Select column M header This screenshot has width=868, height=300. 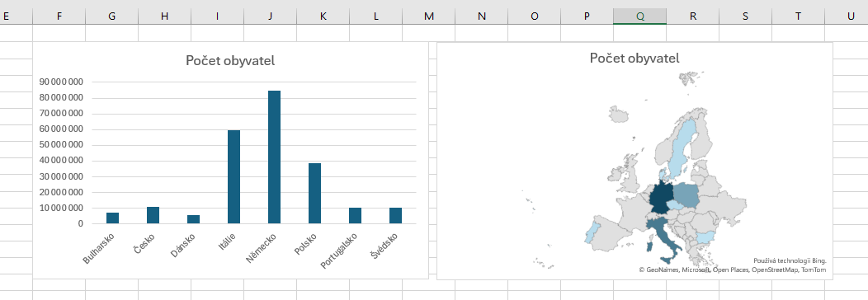(428, 16)
